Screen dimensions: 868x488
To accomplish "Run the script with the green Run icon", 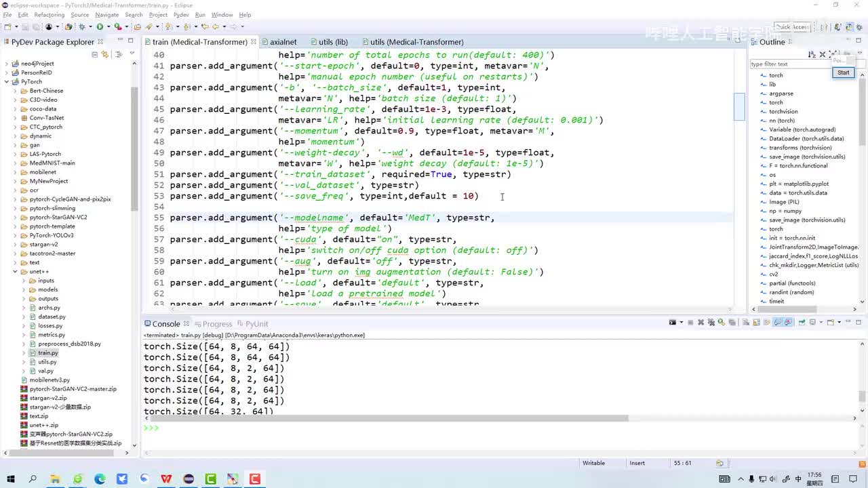I will (100, 26).
